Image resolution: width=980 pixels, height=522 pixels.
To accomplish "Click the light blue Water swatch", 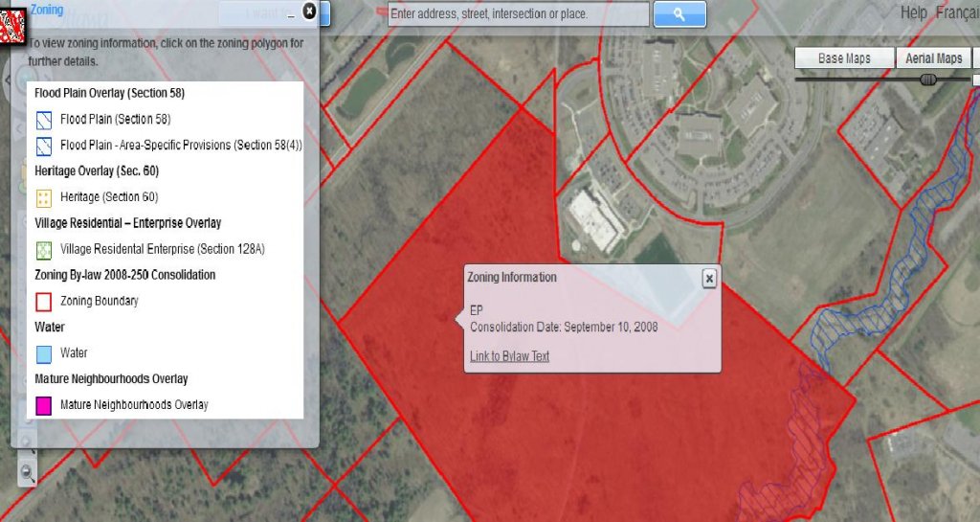I will (x=43, y=353).
